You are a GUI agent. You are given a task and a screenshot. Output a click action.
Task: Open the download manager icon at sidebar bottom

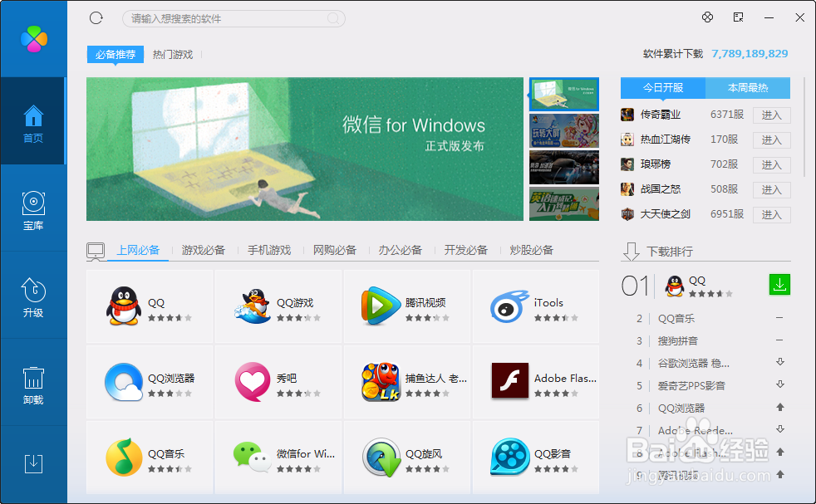point(33,463)
